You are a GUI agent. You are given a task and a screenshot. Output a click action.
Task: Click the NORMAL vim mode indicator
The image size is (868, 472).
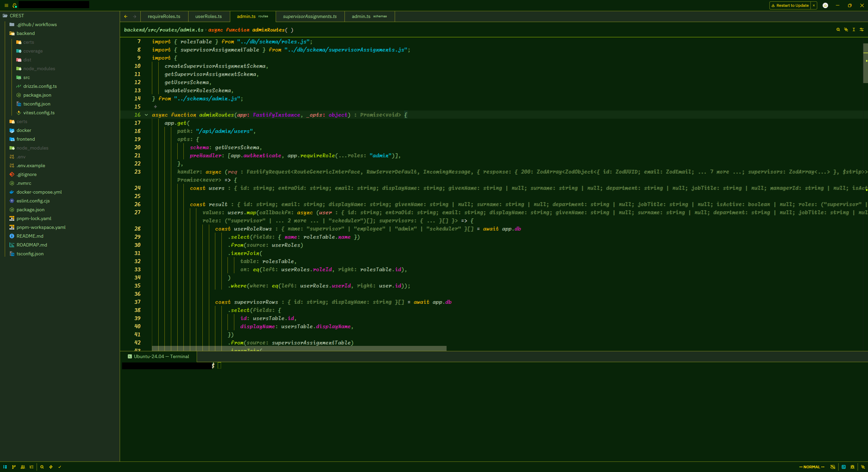[812, 467]
